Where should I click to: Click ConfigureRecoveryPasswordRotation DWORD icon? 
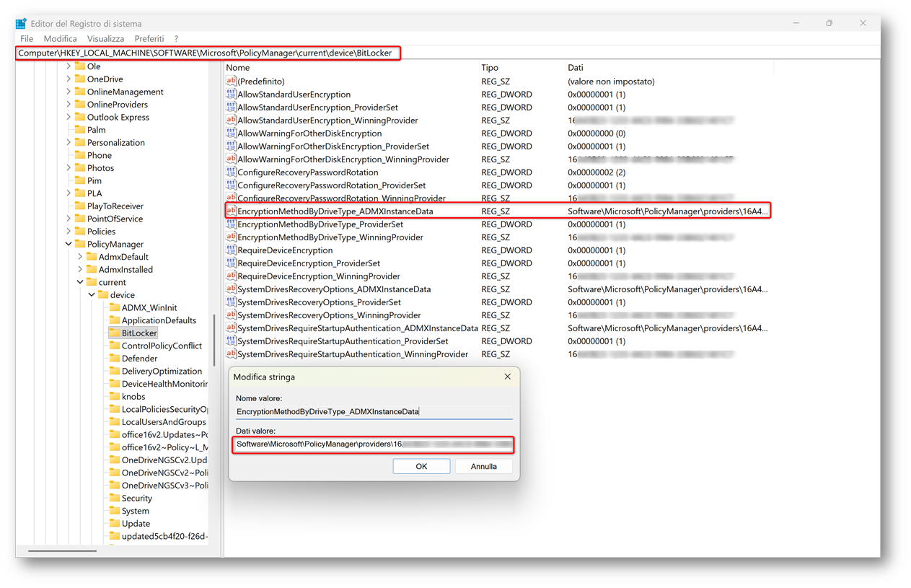[x=231, y=172]
